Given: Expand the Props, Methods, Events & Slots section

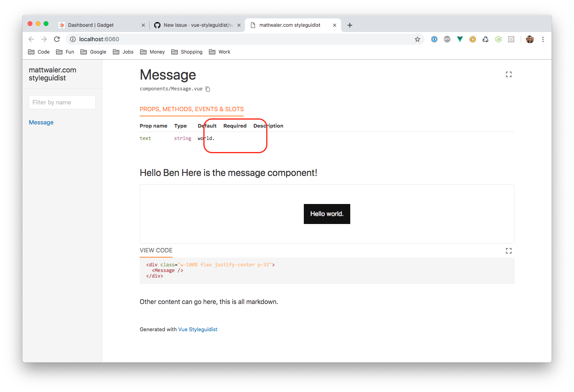Looking at the screenshot, I should [191, 109].
